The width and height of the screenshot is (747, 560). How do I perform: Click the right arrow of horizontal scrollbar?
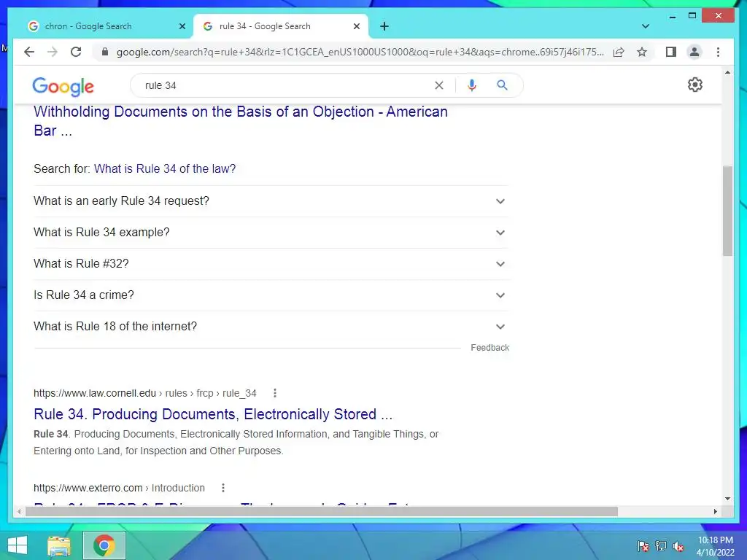[715, 511]
